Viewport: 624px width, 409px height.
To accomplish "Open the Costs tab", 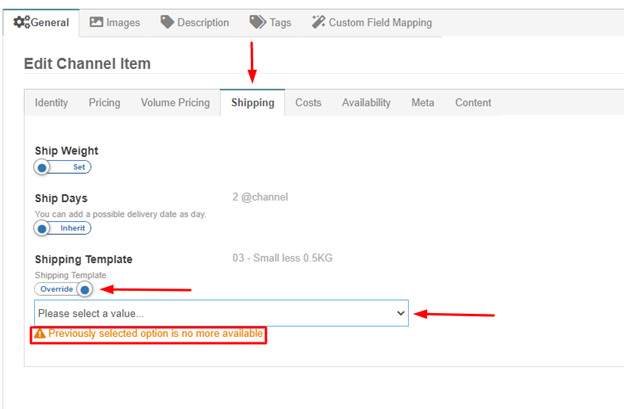I will (308, 103).
